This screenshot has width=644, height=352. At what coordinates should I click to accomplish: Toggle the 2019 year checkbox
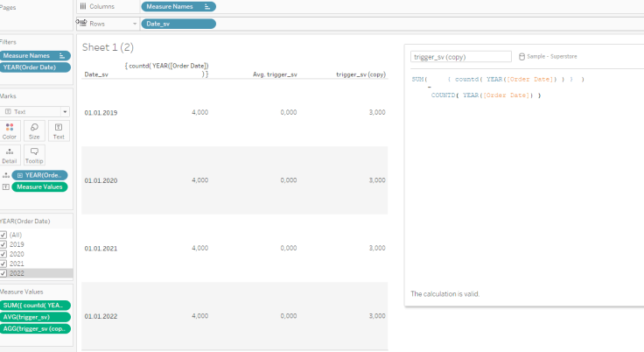coord(3,244)
